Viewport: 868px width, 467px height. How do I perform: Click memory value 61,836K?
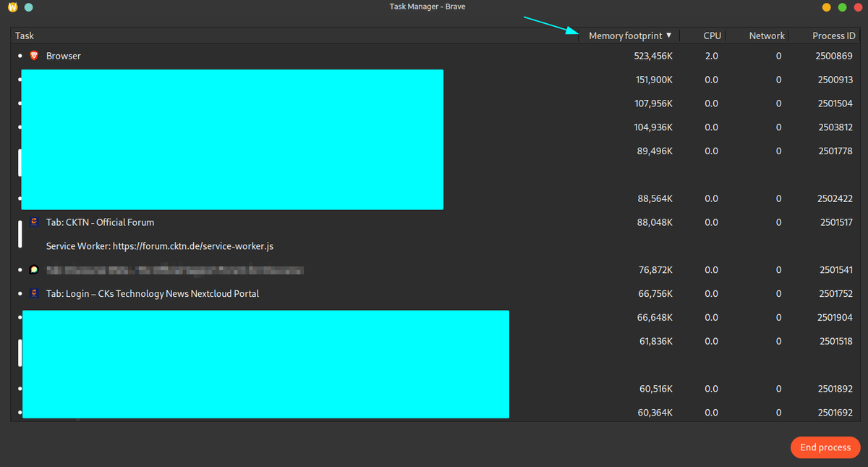pos(655,341)
